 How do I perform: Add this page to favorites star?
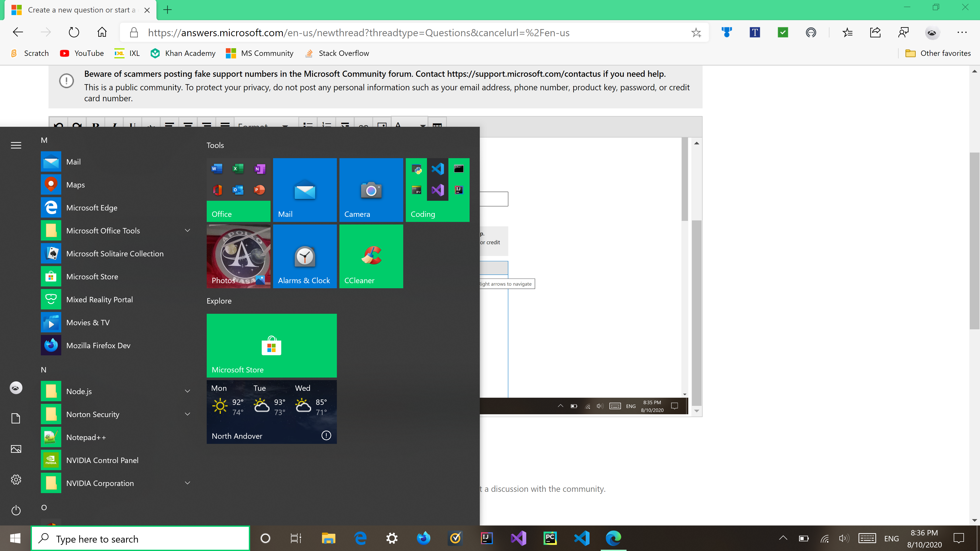[x=696, y=33]
